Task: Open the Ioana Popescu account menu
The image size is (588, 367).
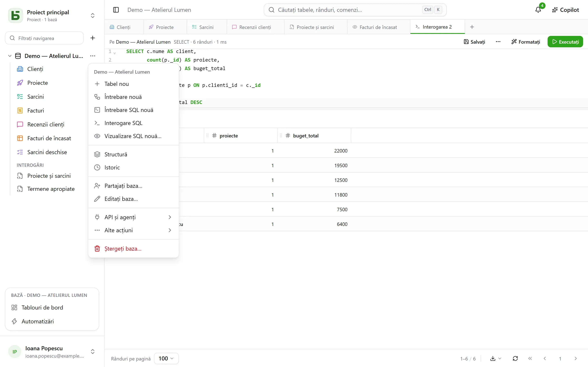Action: pos(52,352)
